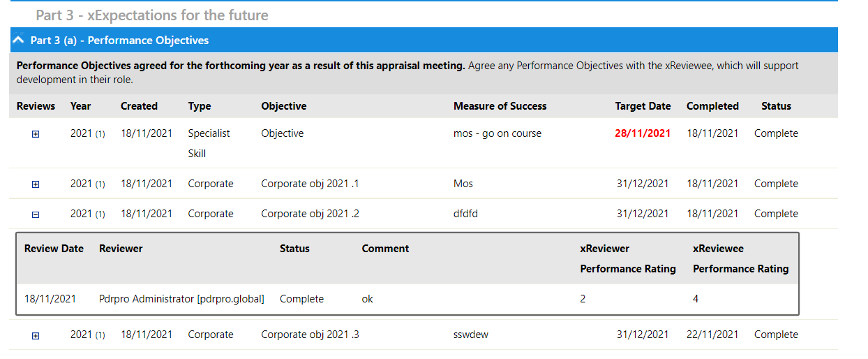Expand reviews for Corporate obj 2021 .1
This screenshot has height=359, width=868.
pos(36,184)
